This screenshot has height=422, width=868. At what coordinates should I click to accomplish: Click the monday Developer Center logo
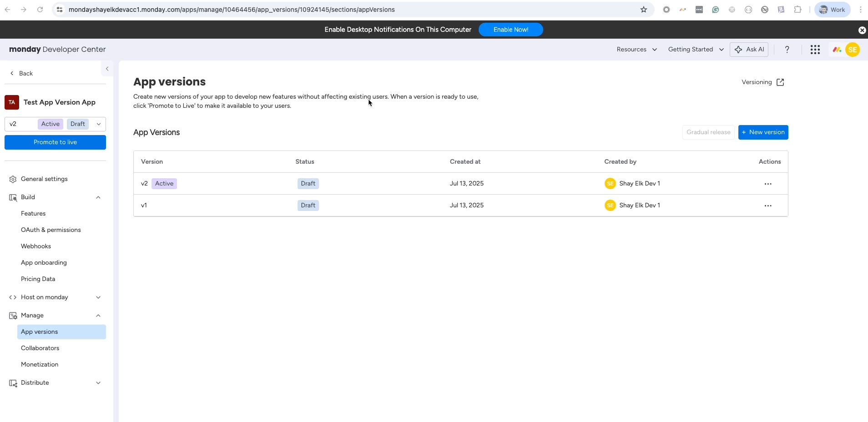pyautogui.click(x=57, y=50)
